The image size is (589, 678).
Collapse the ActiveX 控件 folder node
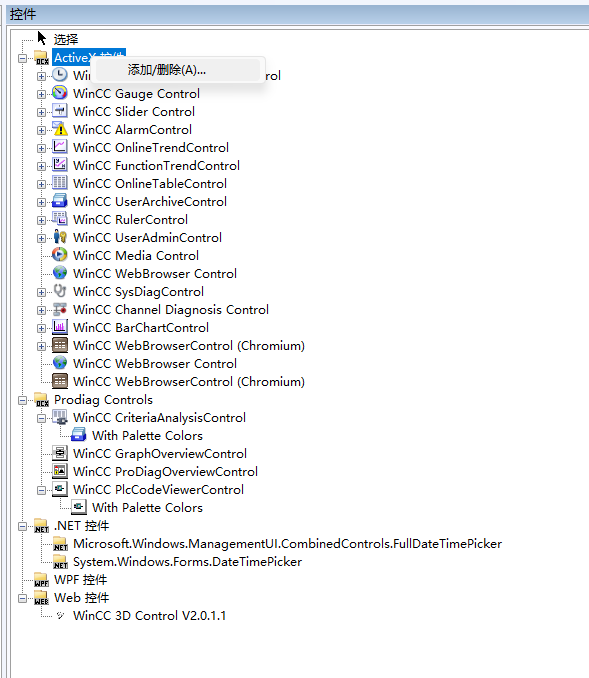pyautogui.click(x=22, y=58)
